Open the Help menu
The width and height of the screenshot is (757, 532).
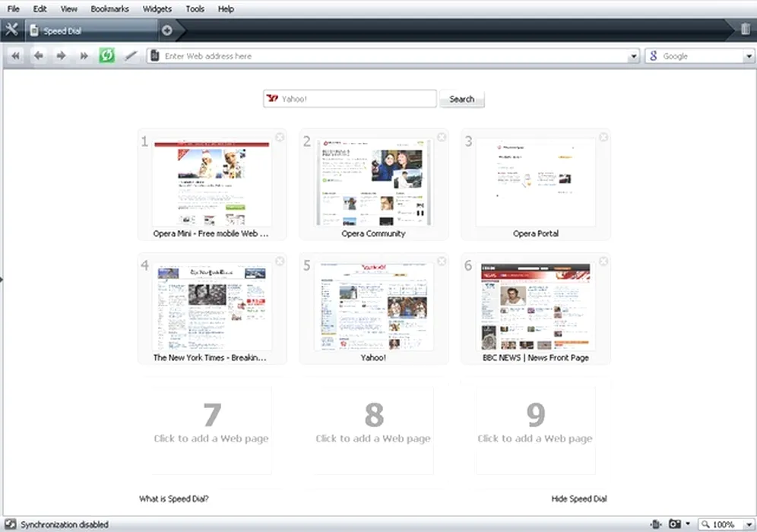pyautogui.click(x=226, y=8)
